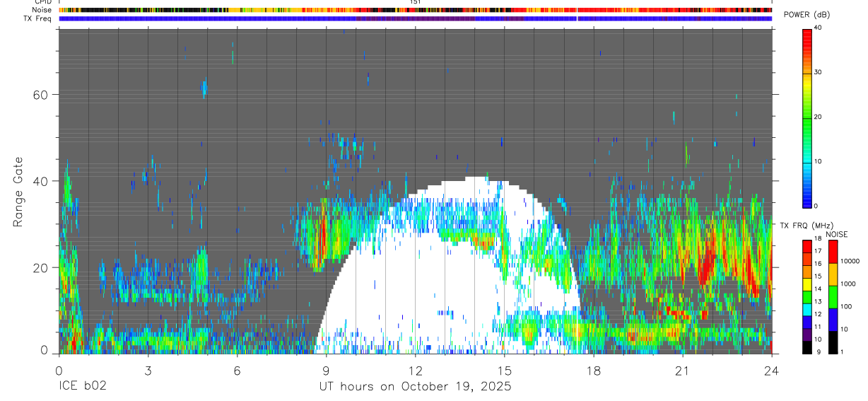Click range gate 60 tick label
Screen dimensions: 868x401
coord(40,95)
